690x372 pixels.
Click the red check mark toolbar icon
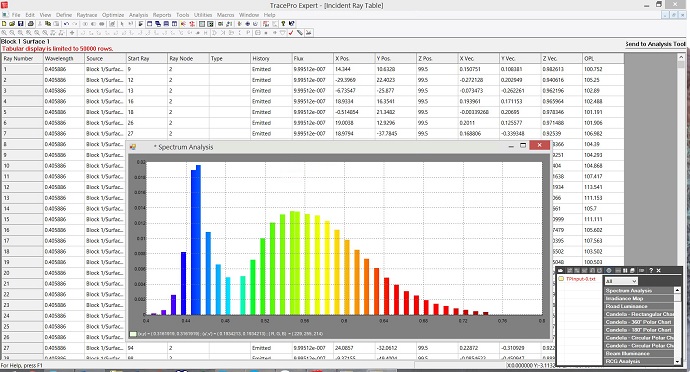click(291, 33)
